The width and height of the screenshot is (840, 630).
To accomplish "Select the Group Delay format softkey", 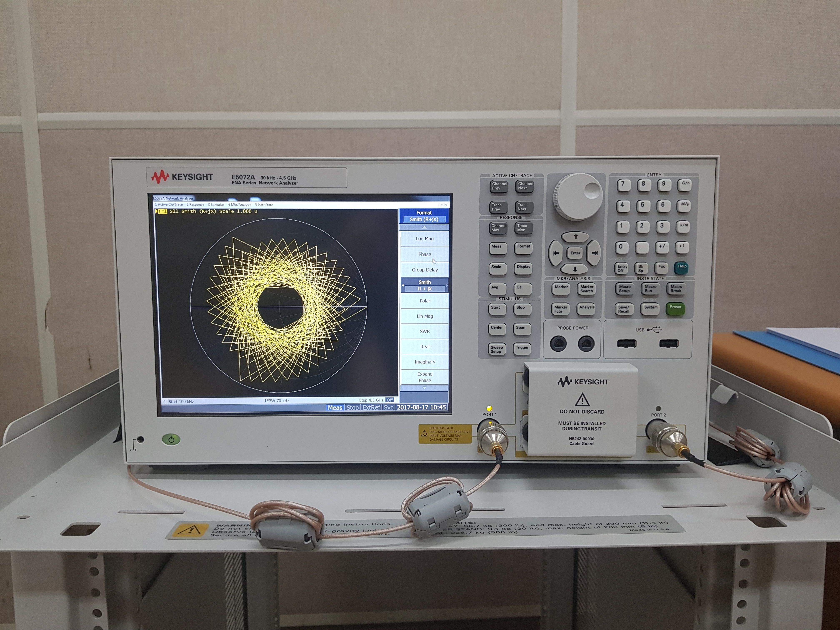I will (x=425, y=270).
